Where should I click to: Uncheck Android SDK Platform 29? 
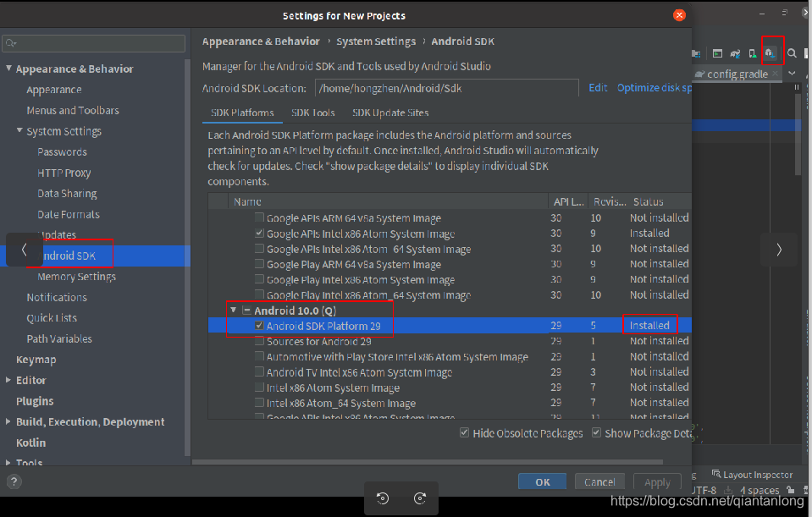point(259,326)
